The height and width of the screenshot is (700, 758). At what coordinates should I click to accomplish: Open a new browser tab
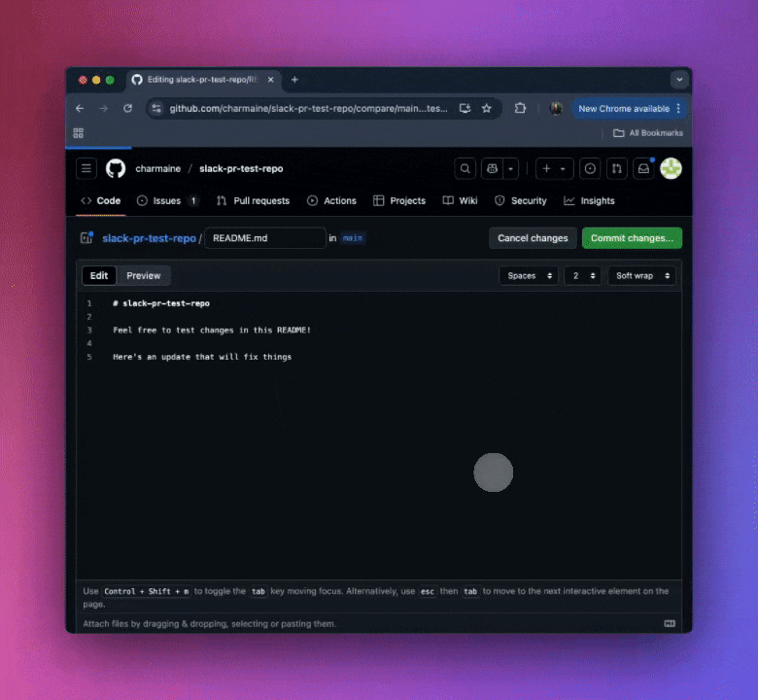[x=294, y=80]
